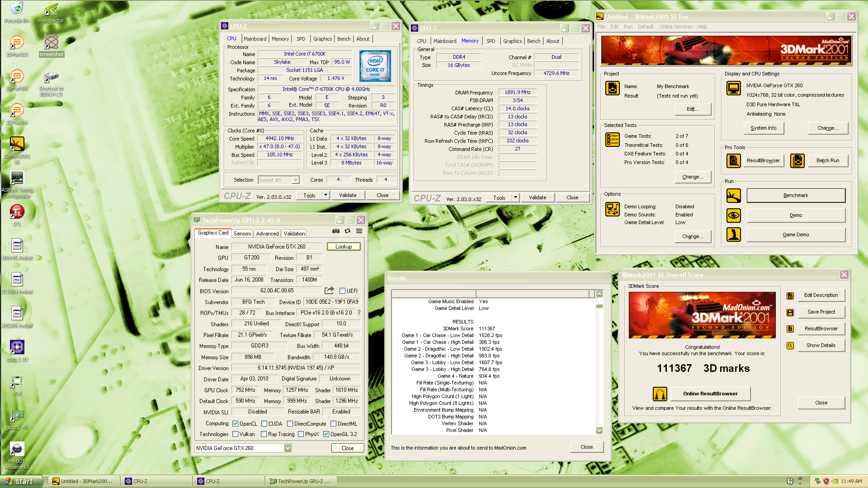Open Tools dropdown arrow in CPU tab window
This screenshot has height=488, width=868.
[325, 195]
